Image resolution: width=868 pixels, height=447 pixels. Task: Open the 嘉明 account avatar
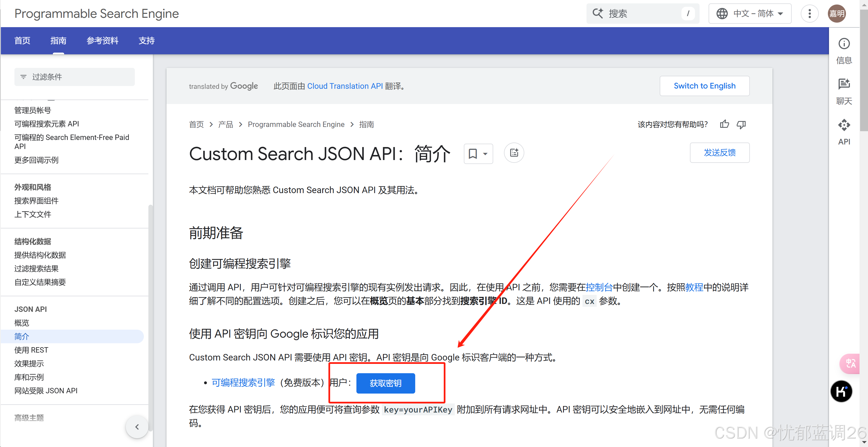pyautogui.click(x=837, y=14)
